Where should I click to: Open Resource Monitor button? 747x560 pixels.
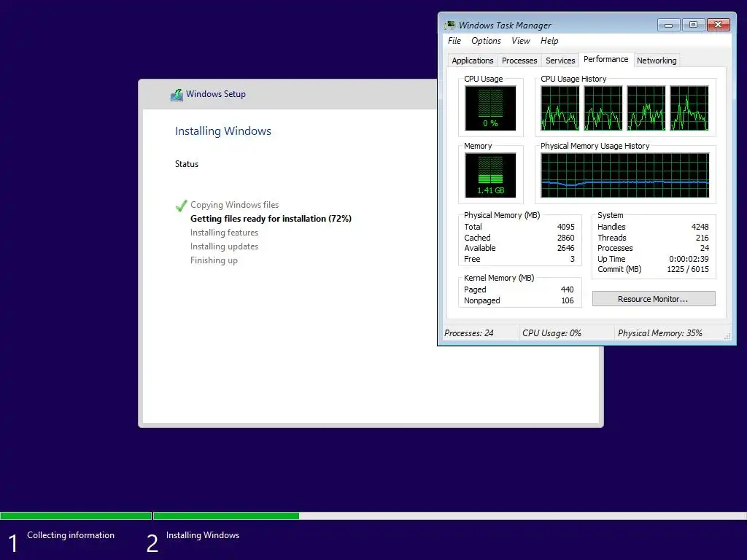(654, 298)
